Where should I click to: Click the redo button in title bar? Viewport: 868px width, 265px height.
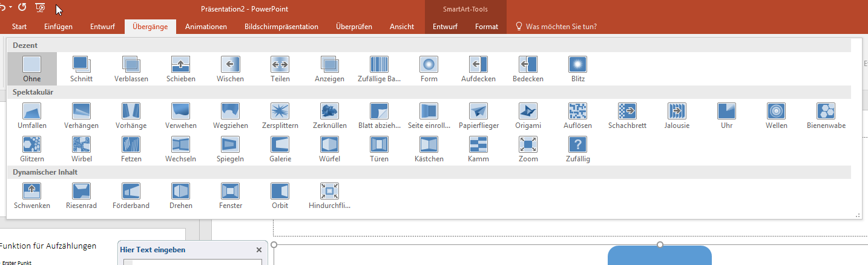(x=22, y=7)
